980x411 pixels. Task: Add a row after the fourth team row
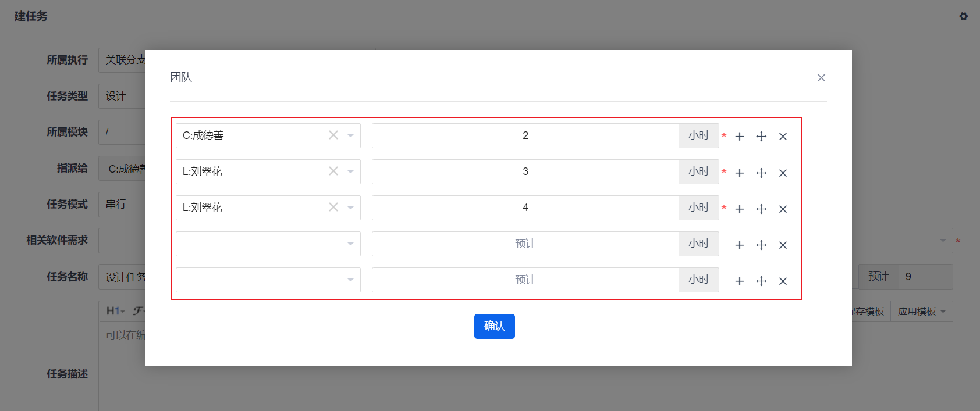pyautogui.click(x=740, y=245)
